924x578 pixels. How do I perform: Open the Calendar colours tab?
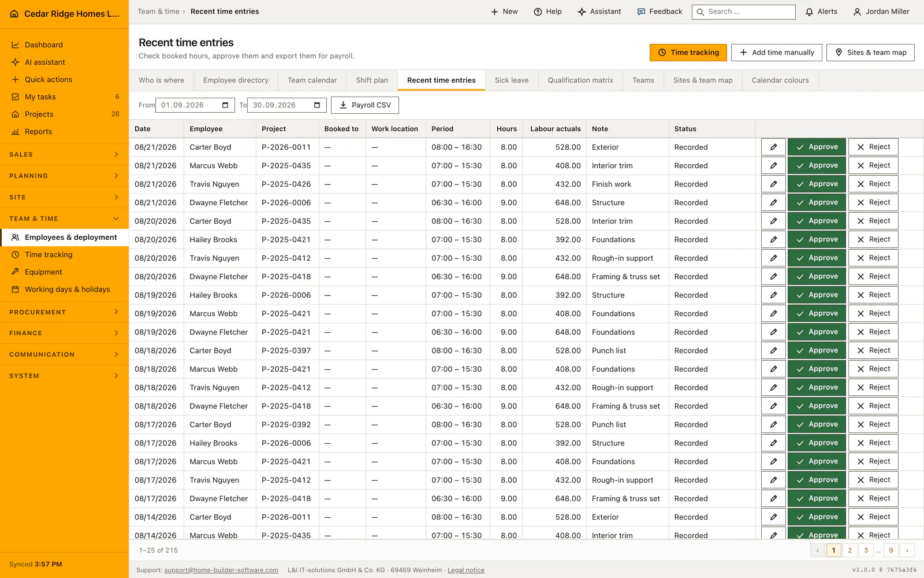click(780, 80)
